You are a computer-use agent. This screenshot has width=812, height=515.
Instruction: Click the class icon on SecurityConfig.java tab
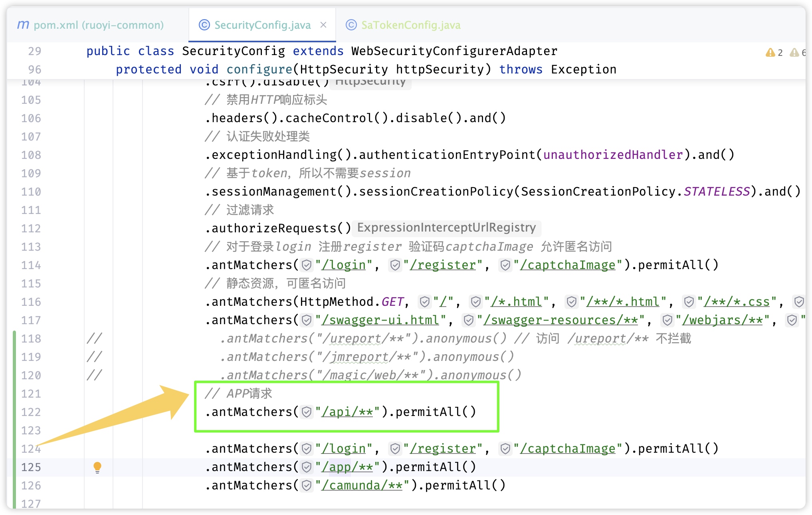[x=204, y=25]
